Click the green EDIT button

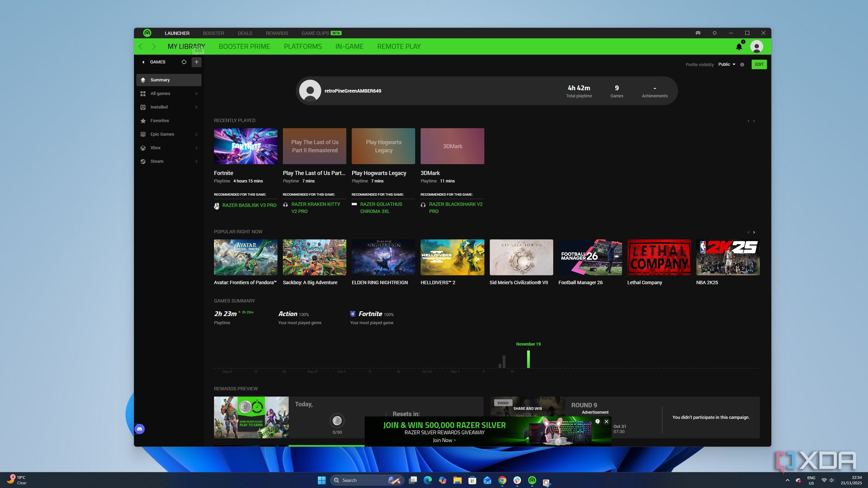[x=759, y=64]
